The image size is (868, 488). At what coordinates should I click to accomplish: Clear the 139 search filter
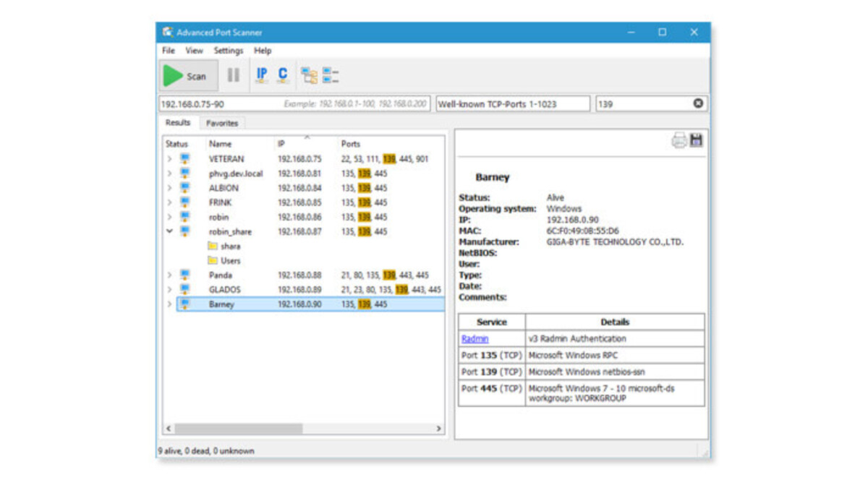point(698,103)
